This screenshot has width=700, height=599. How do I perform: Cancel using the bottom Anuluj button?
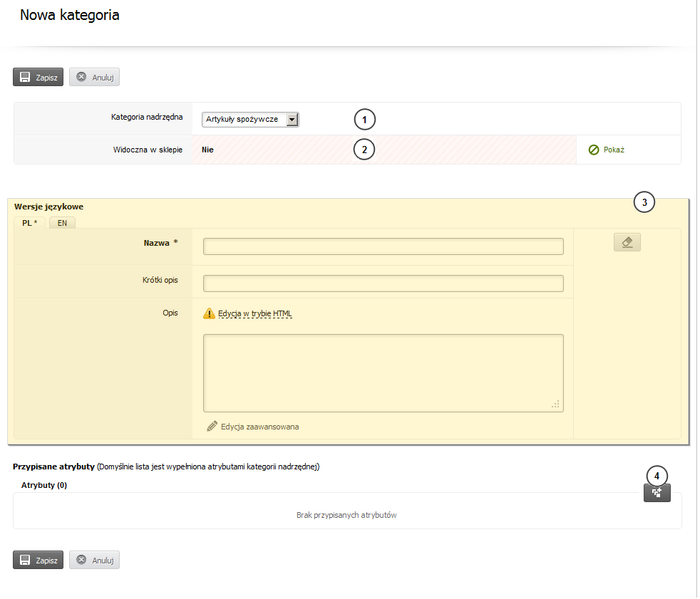(x=95, y=560)
